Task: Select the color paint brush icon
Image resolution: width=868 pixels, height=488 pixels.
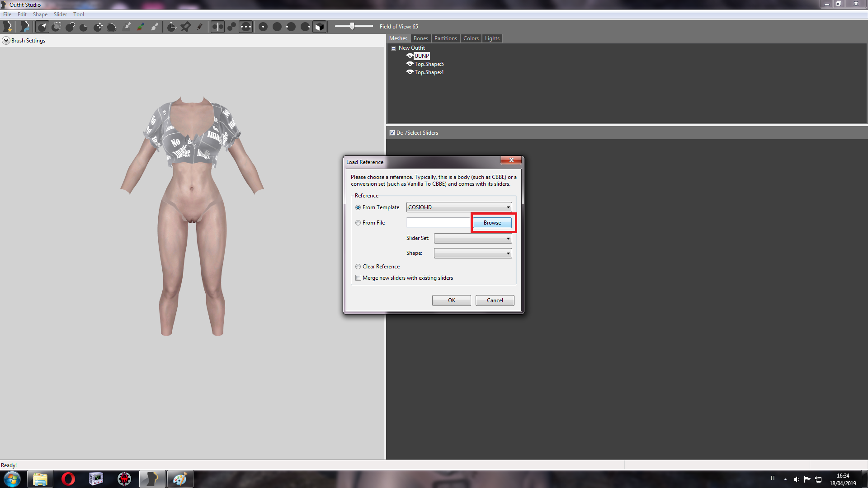Action: pyautogui.click(x=141, y=27)
